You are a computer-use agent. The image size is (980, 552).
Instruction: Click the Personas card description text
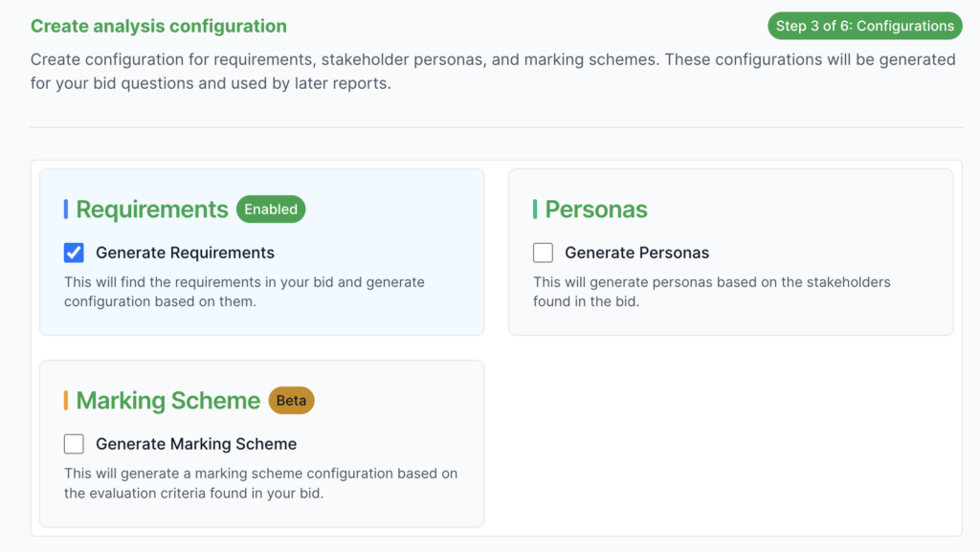[711, 292]
